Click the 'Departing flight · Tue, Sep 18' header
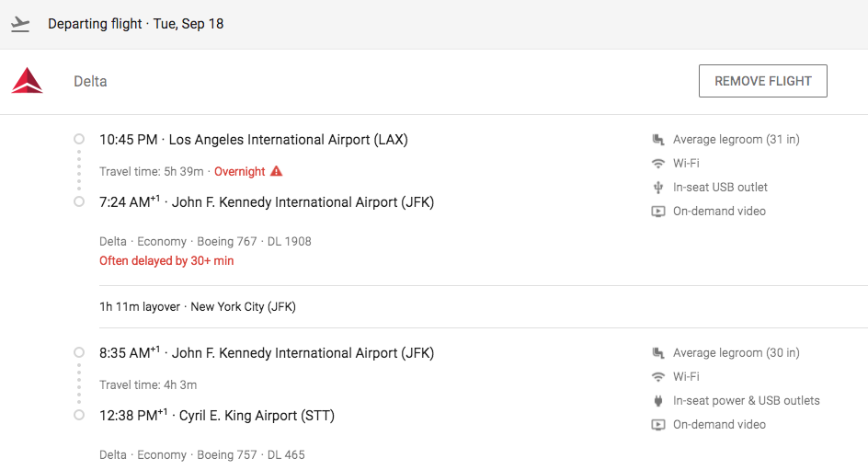868x470 pixels. pos(135,24)
